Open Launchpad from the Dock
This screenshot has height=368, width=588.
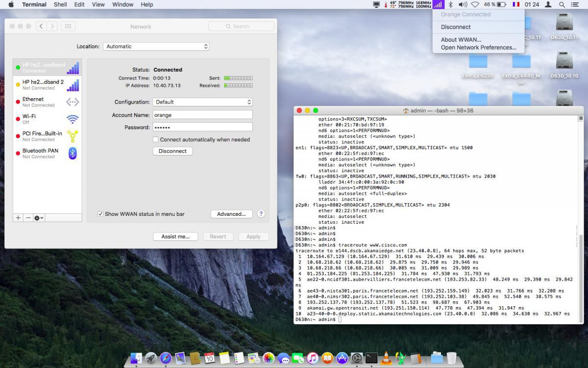[x=151, y=358]
